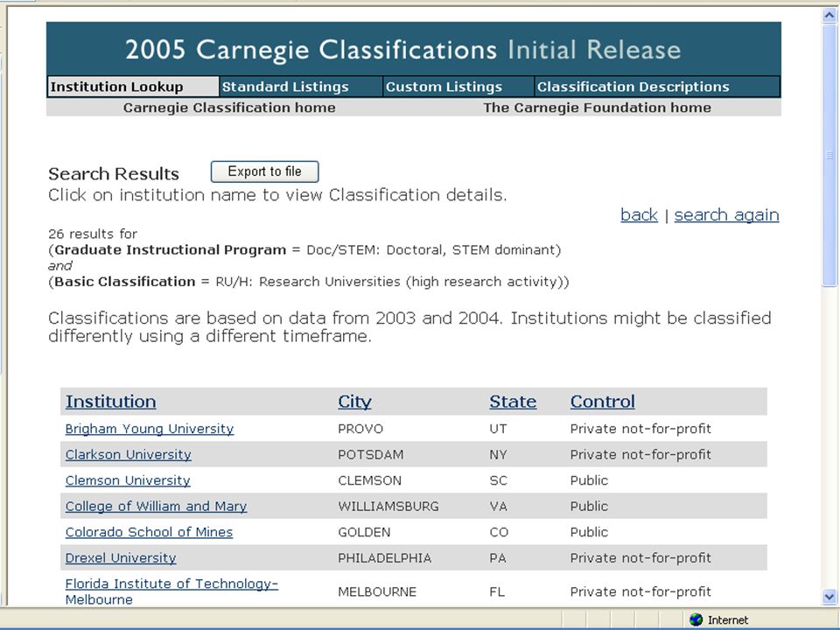This screenshot has height=630, width=840.
Task: Sort results by Control column header
Action: tap(603, 402)
